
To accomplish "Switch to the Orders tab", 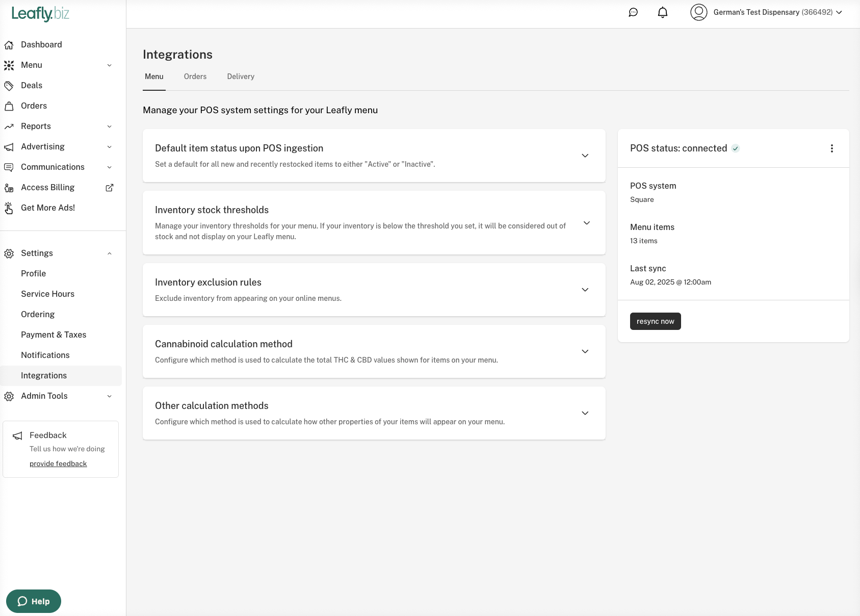I will coord(195,76).
